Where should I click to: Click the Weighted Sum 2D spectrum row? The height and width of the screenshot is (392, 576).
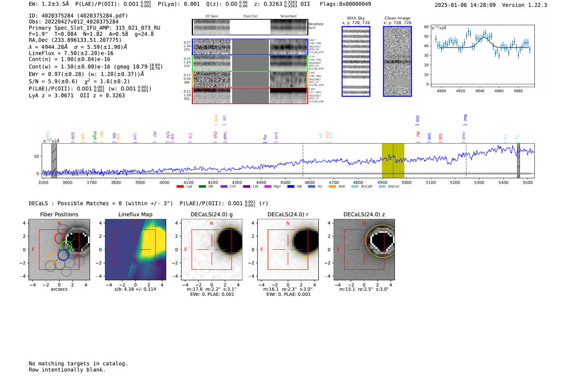[x=250, y=27]
